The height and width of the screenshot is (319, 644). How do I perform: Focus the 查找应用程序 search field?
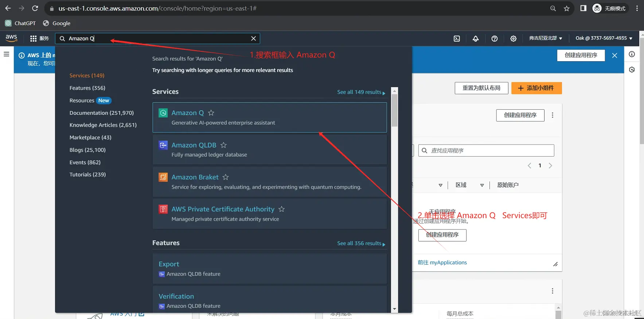tap(486, 150)
